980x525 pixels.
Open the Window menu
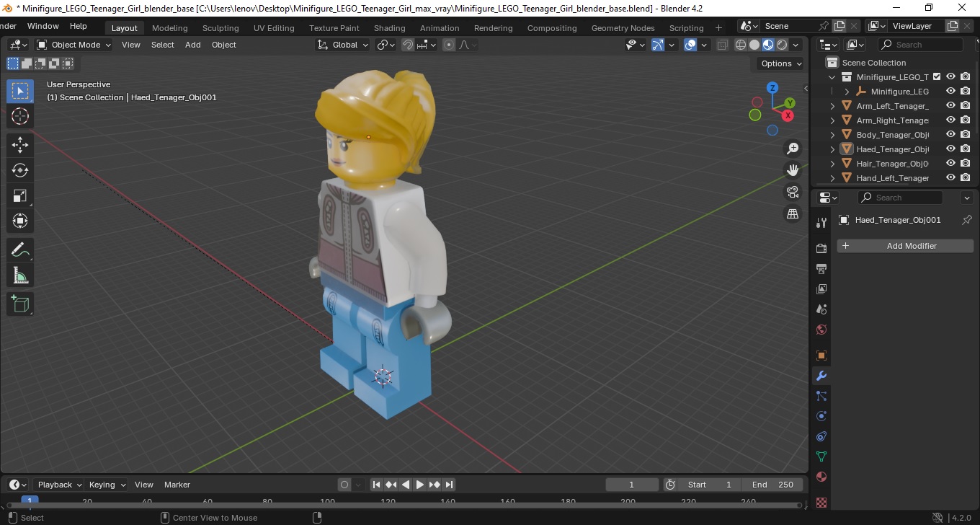point(43,26)
